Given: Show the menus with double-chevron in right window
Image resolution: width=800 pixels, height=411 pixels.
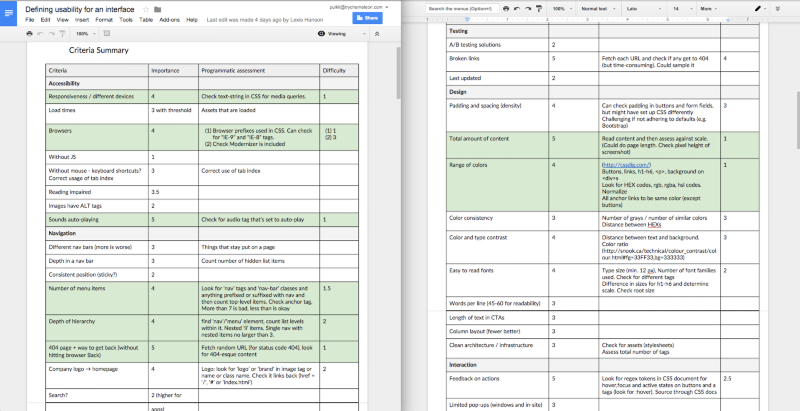Looking at the screenshot, I should (778, 9).
